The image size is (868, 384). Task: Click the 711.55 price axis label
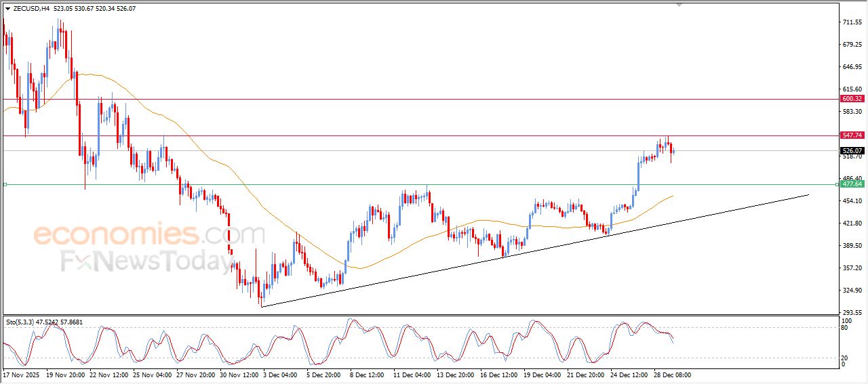[852, 22]
